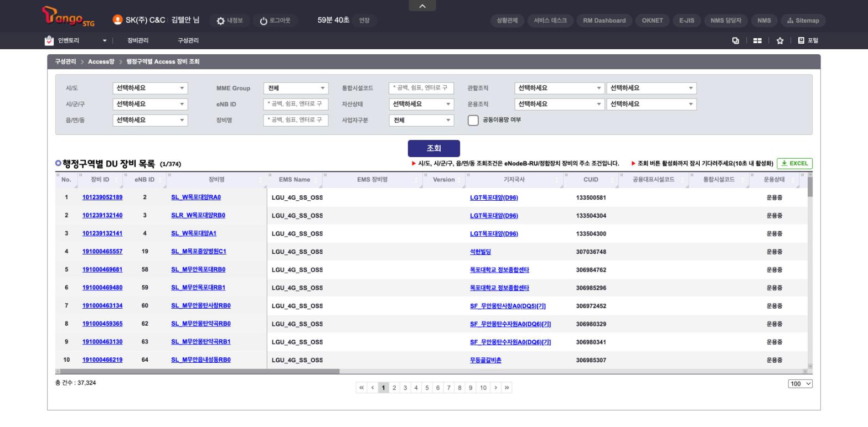868x427 pixels.
Task: Open 장비 ID link 101239052189
Action: coord(102,197)
